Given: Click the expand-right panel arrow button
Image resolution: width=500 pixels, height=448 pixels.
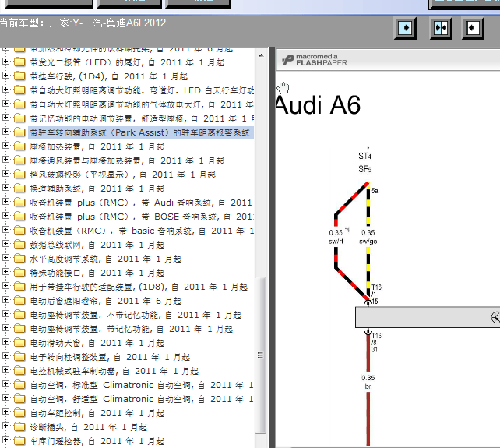Looking at the screenshot, I should click(405, 28).
